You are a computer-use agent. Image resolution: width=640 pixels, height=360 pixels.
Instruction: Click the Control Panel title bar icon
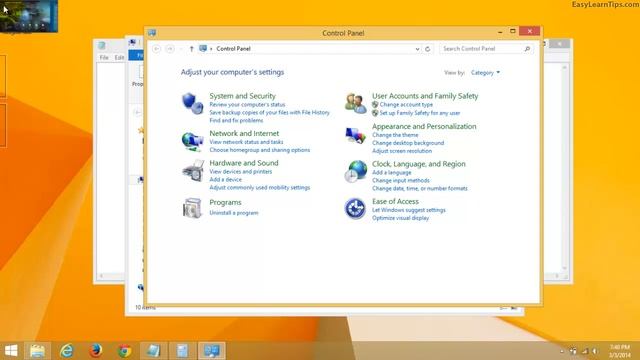click(152, 33)
